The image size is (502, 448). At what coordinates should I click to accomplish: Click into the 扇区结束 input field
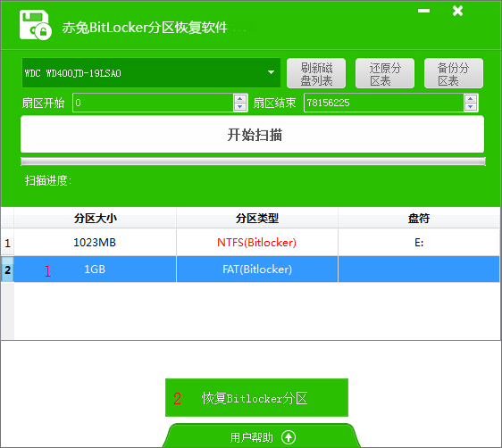tap(384, 103)
